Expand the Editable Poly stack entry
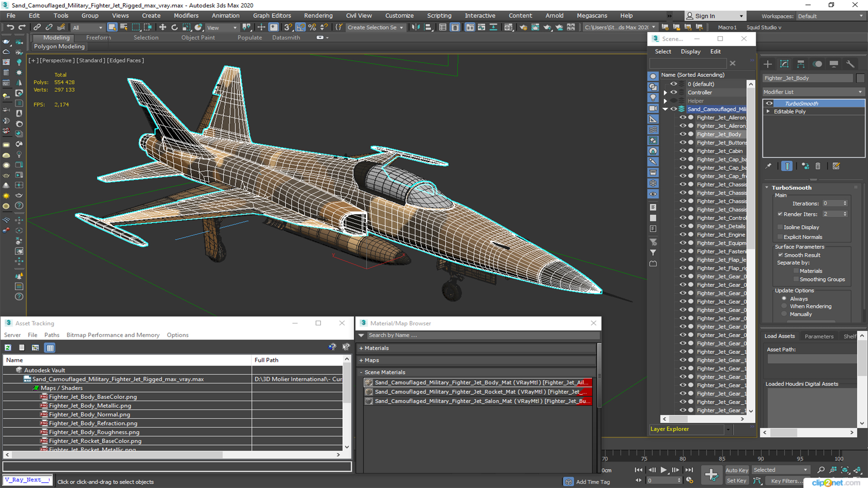This screenshot has width=868, height=488. pyautogui.click(x=768, y=112)
